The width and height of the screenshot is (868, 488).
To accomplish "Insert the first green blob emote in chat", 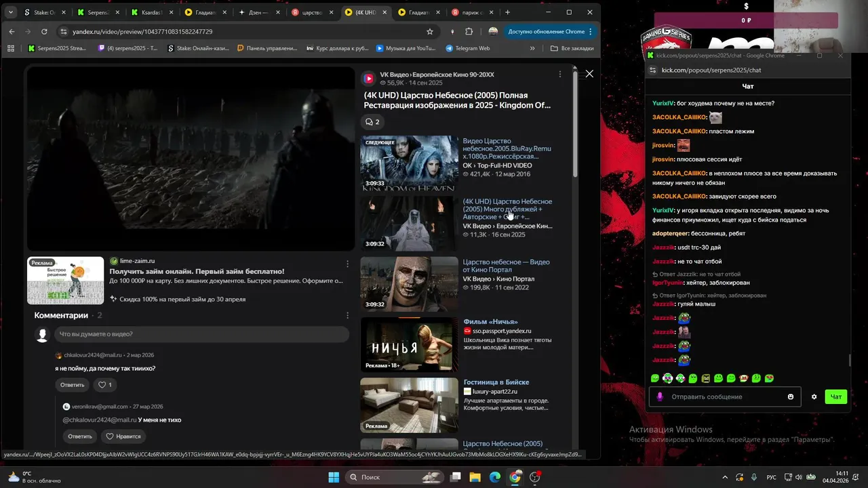I will tap(655, 378).
